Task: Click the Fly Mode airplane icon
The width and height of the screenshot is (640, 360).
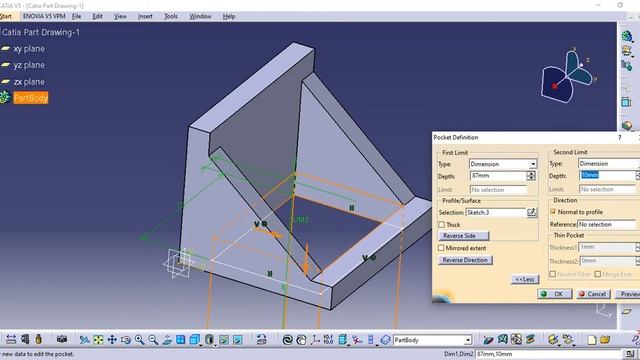Action: 84,340
